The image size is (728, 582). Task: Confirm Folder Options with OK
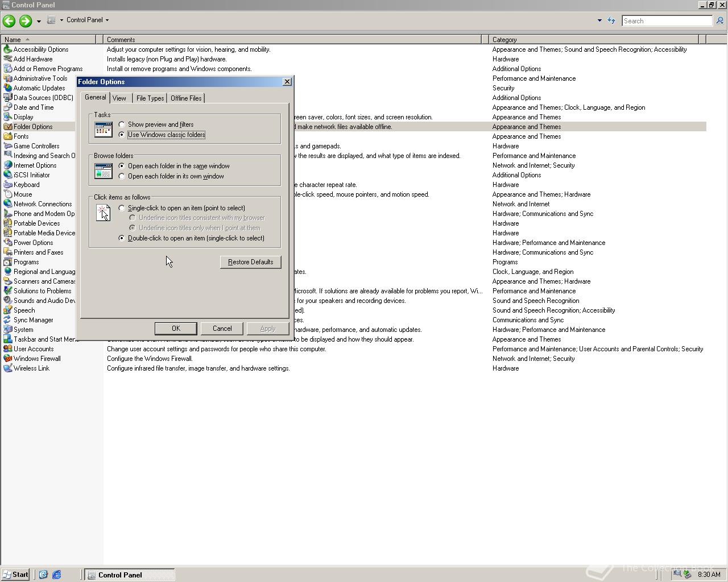pyautogui.click(x=176, y=329)
